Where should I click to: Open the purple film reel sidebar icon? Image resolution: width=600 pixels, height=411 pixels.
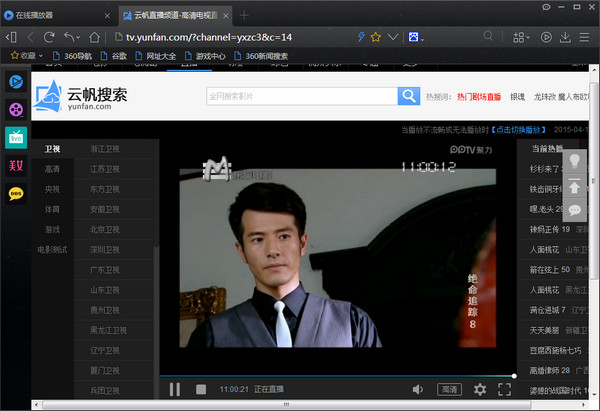16,109
